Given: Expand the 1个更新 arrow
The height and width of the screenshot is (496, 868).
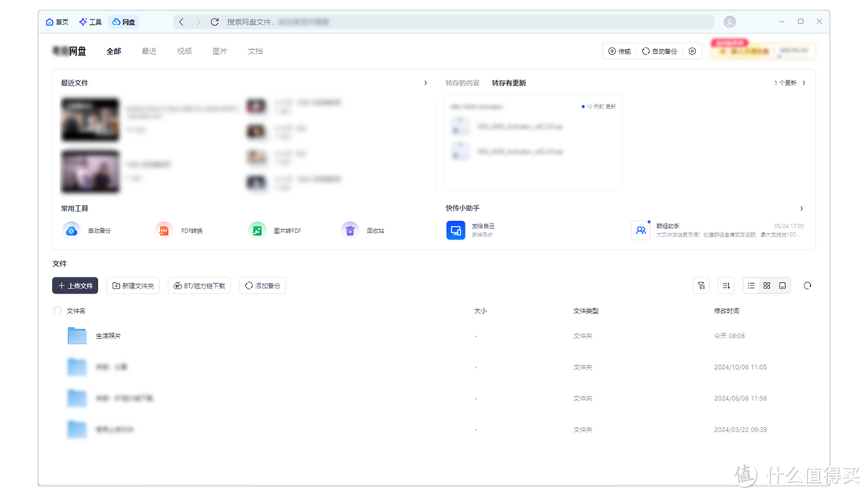Looking at the screenshot, I should [804, 83].
